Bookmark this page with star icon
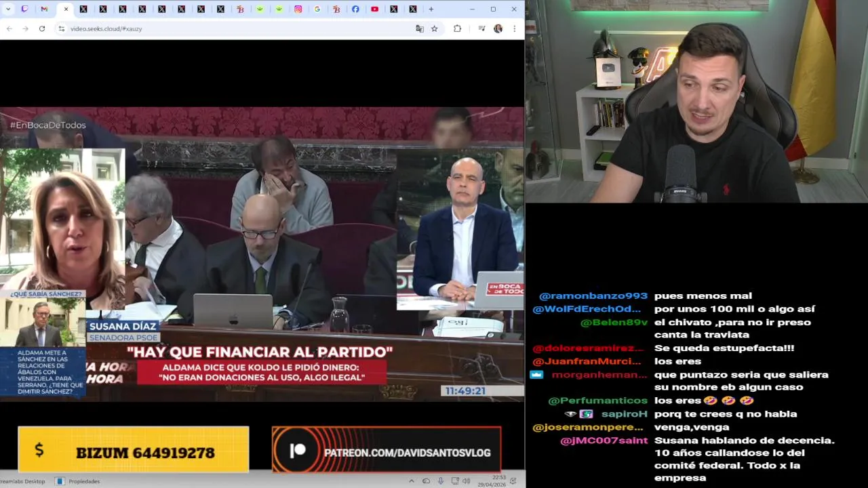The image size is (868, 488). click(435, 28)
